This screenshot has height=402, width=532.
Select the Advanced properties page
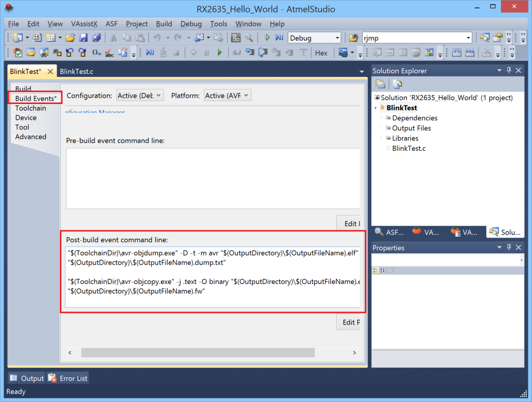[31, 136]
